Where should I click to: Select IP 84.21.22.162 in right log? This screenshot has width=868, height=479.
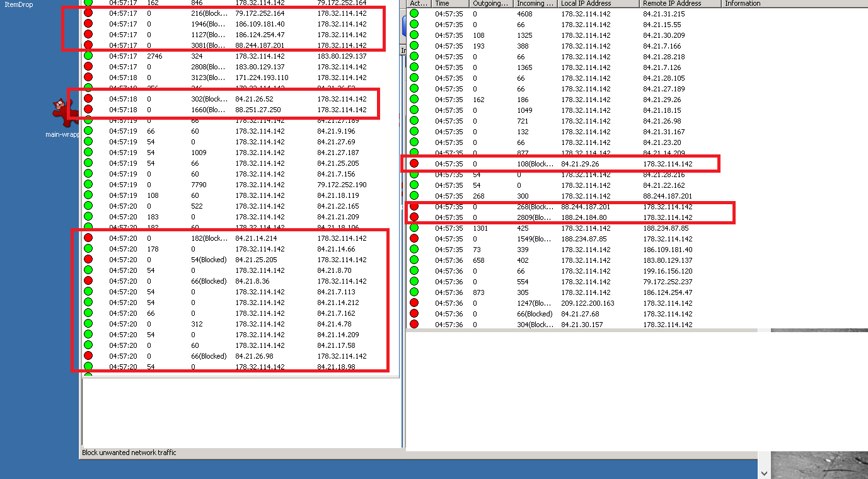point(664,185)
